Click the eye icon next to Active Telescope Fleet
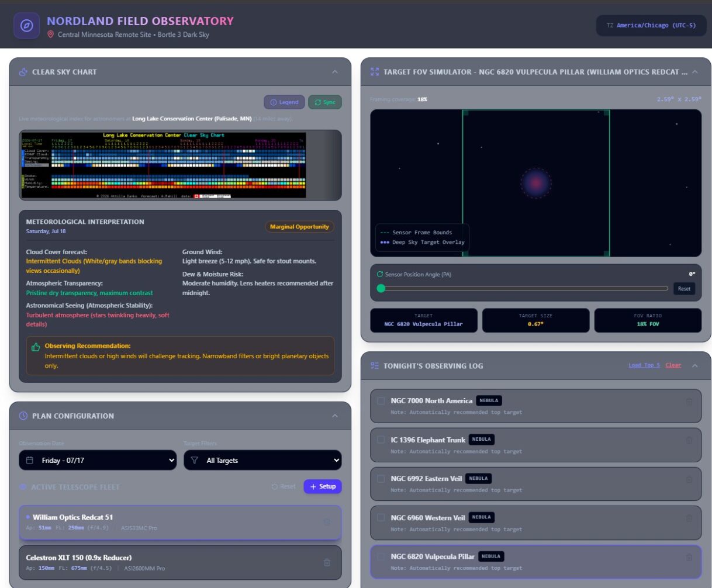This screenshot has height=588, width=712. click(23, 487)
